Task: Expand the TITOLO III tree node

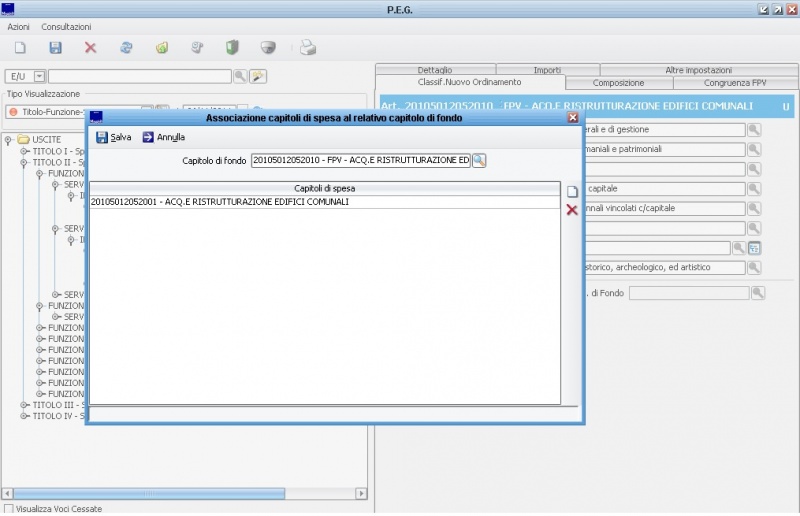Action: click(x=23, y=405)
